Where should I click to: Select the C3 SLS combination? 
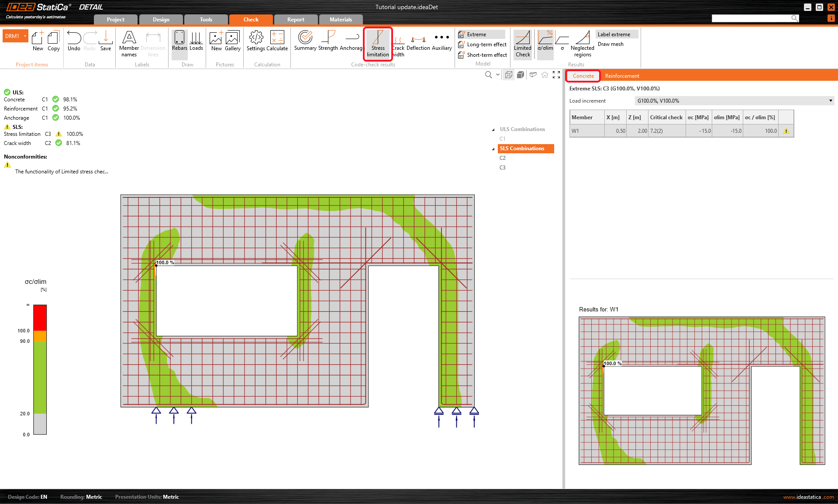pyautogui.click(x=503, y=168)
